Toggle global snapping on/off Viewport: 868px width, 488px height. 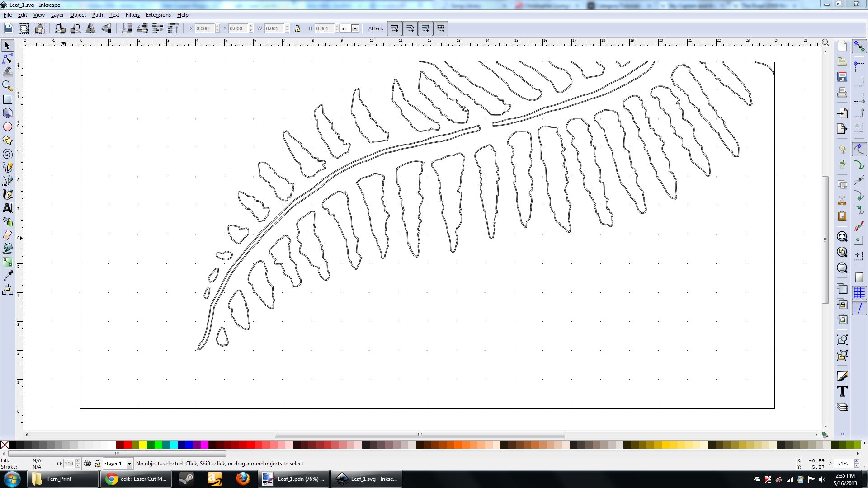[859, 46]
